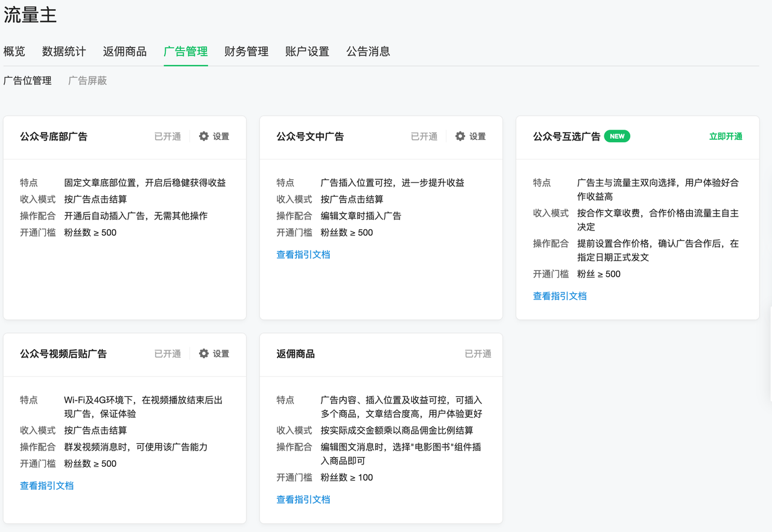Click 立即开通 on 公众号互选广告 card
Image resolution: width=772 pixels, height=532 pixels.
click(x=726, y=136)
